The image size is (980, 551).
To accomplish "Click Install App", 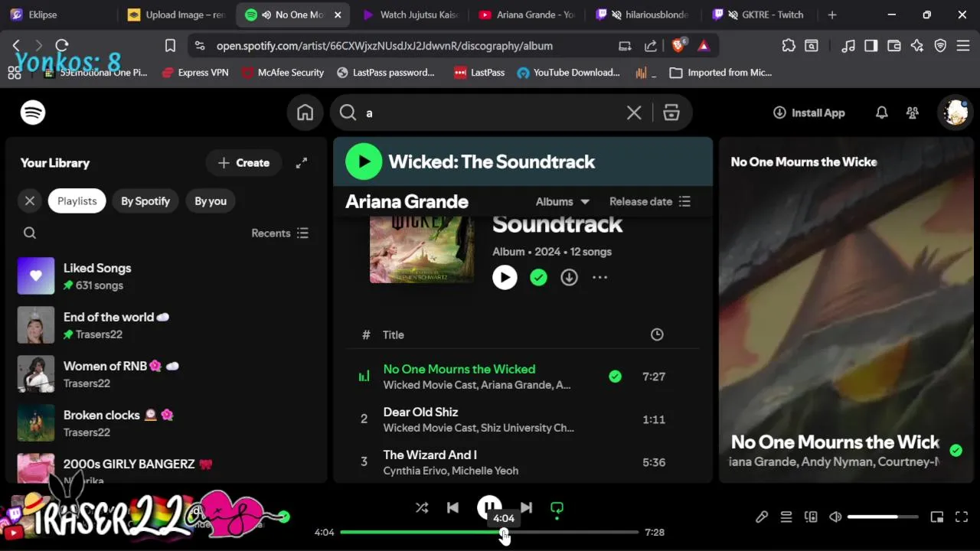I will click(809, 112).
